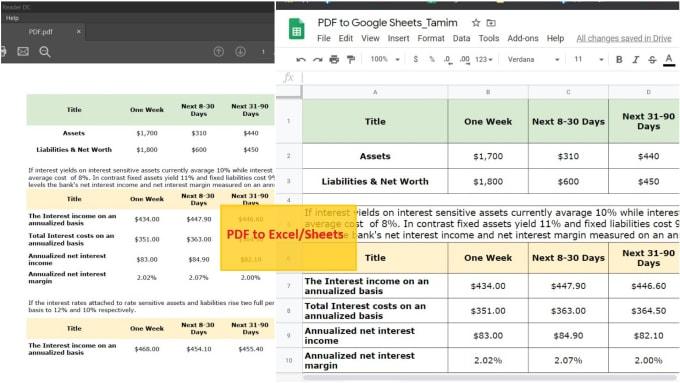This screenshot has height=383, width=680.
Task: Decrease decimal places in Sheets toolbar
Action: coord(448,59)
